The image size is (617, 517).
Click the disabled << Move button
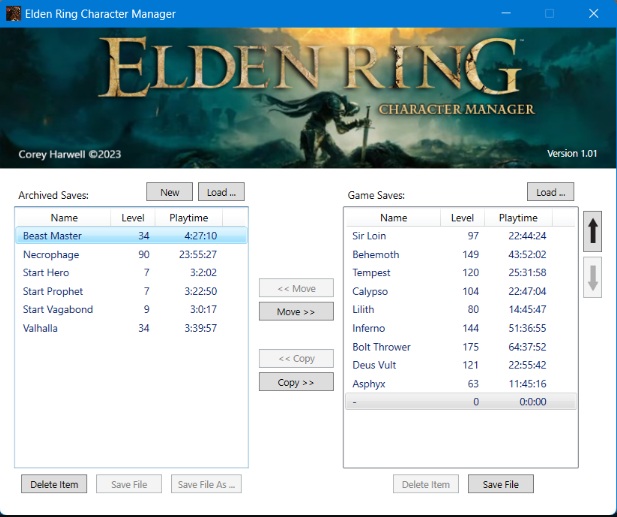(x=296, y=288)
